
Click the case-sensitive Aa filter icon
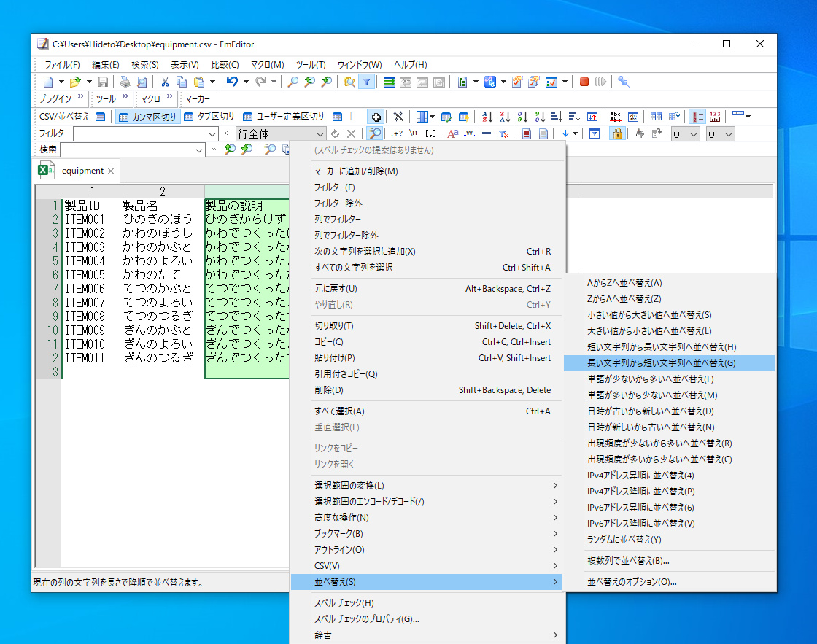[453, 133]
